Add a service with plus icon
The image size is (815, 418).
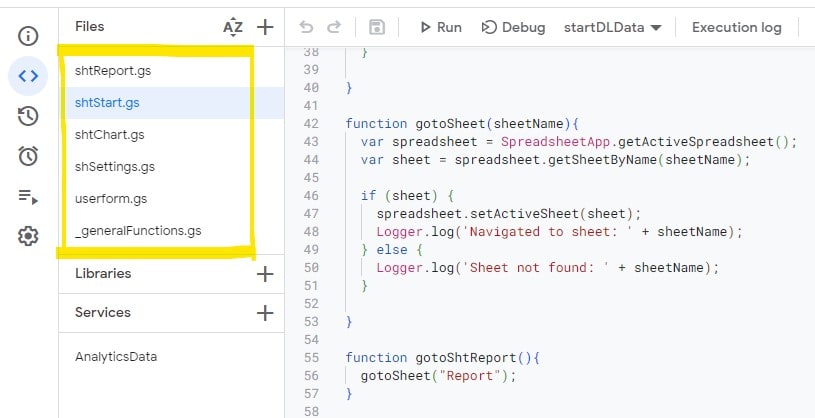[265, 313]
